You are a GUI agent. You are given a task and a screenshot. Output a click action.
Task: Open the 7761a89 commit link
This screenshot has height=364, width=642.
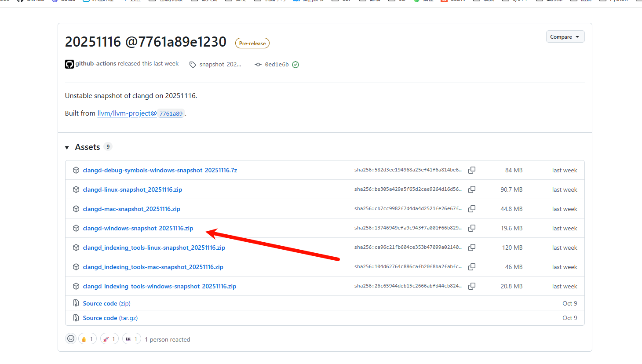tap(171, 113)
